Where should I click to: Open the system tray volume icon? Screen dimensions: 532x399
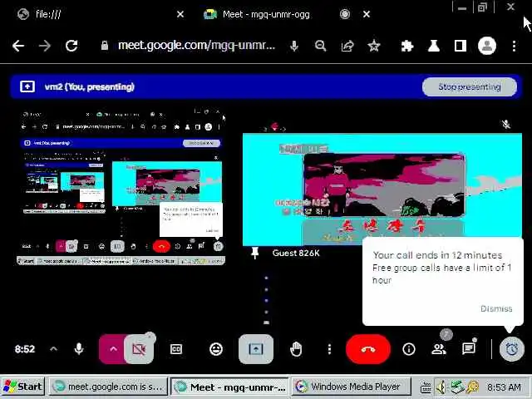441,387
